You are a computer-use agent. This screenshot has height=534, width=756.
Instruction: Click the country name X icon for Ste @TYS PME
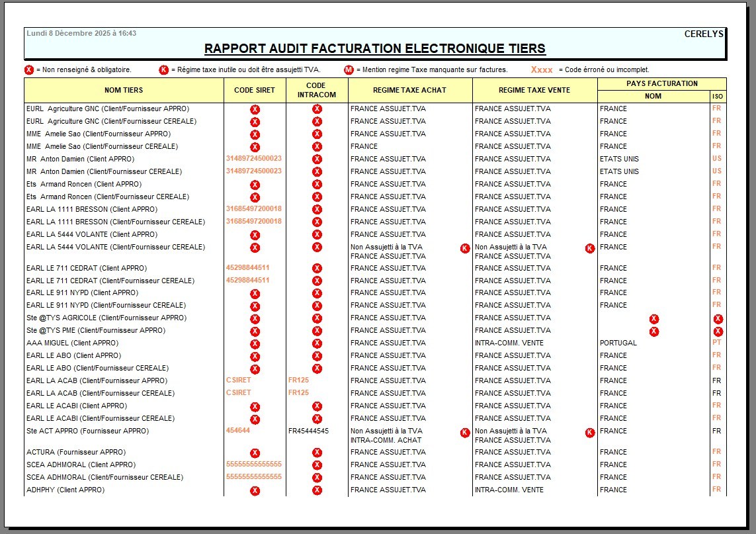pos(653,332)
